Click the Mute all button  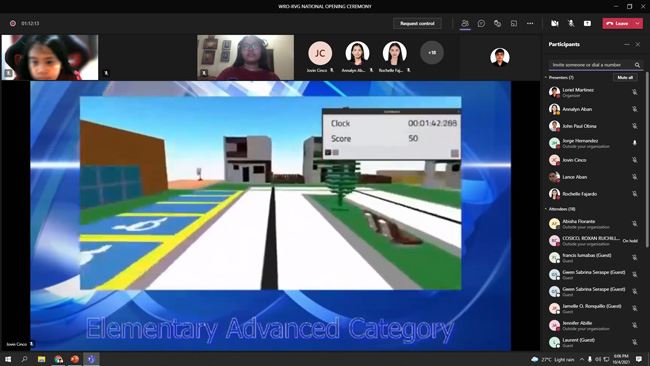pos(625,78)
